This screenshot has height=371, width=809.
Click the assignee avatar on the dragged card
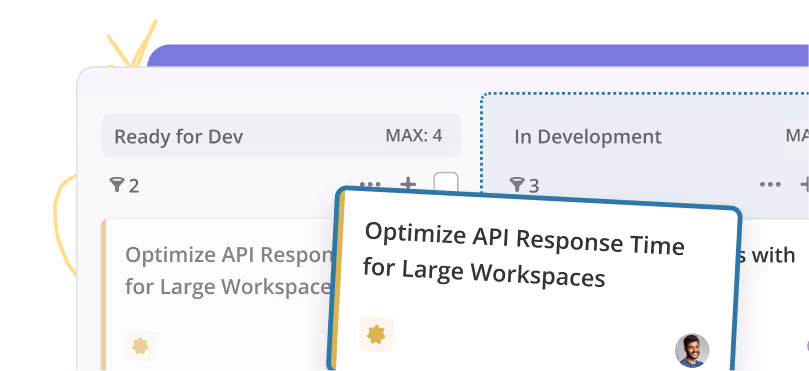pyautogui.click(x=692, y=350)
